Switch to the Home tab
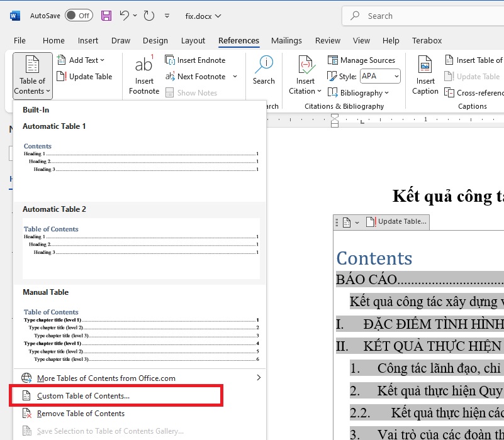 pos(53,40)
